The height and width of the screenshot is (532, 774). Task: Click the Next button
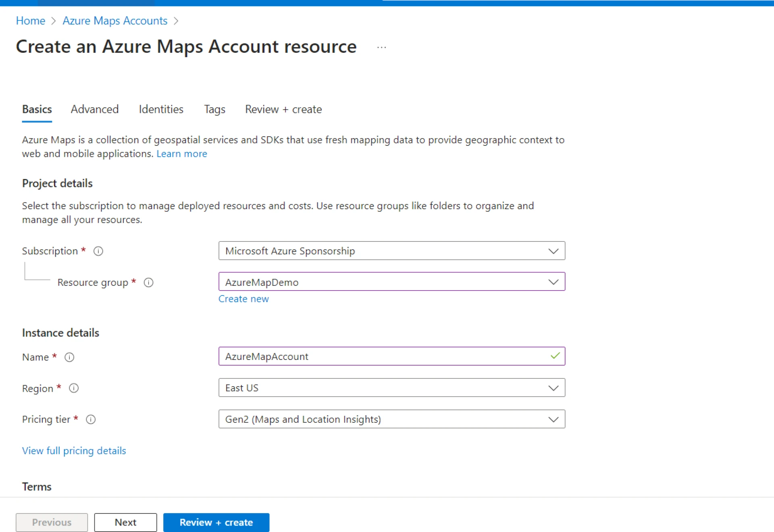(125, 522)
